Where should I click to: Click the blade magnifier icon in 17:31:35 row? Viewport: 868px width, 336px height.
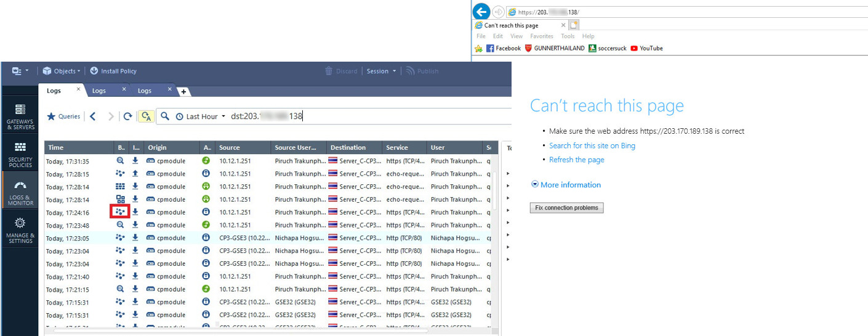[x=121, y=160]
